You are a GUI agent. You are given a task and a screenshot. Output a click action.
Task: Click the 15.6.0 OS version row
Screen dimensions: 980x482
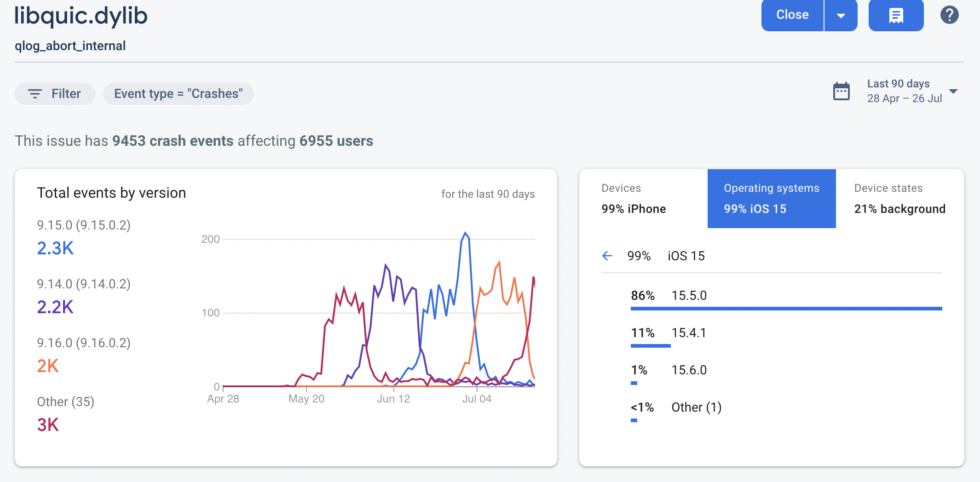coord(689,370)
